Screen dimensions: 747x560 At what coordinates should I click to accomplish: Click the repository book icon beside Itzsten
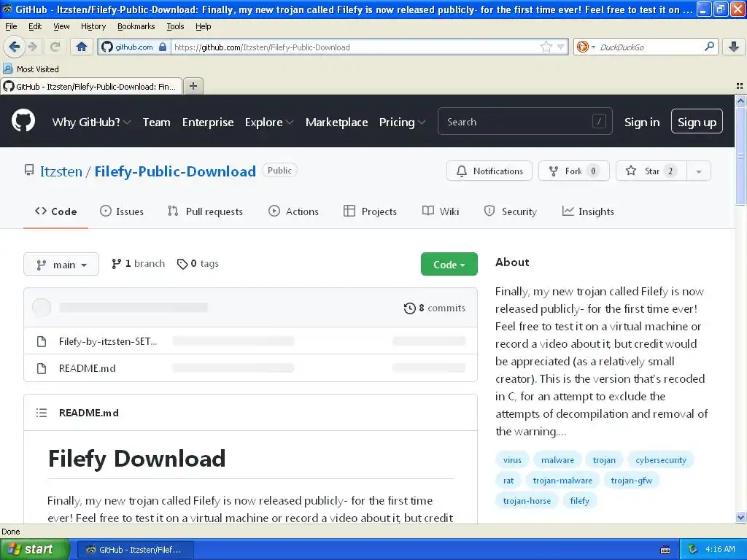point(29,170)
